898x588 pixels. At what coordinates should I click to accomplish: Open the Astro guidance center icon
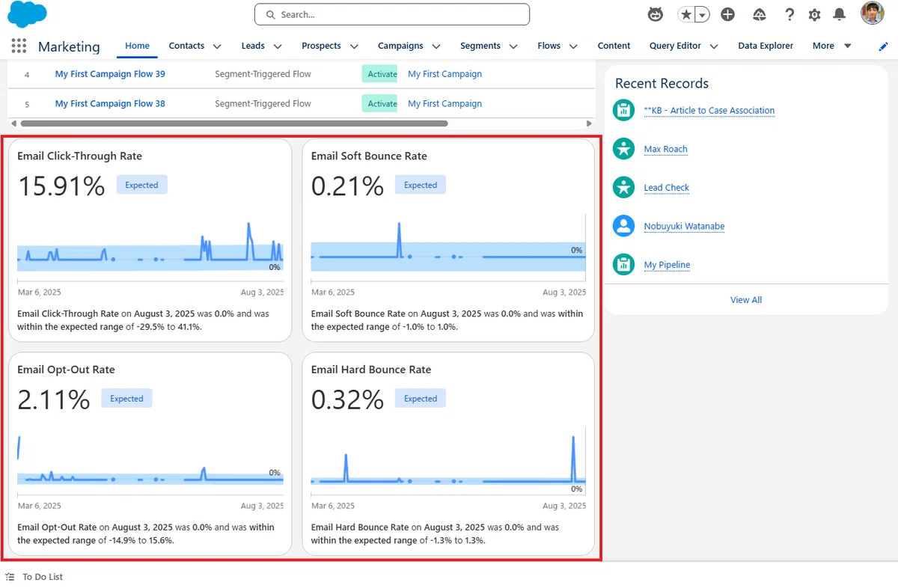click(x=655, y=14)
